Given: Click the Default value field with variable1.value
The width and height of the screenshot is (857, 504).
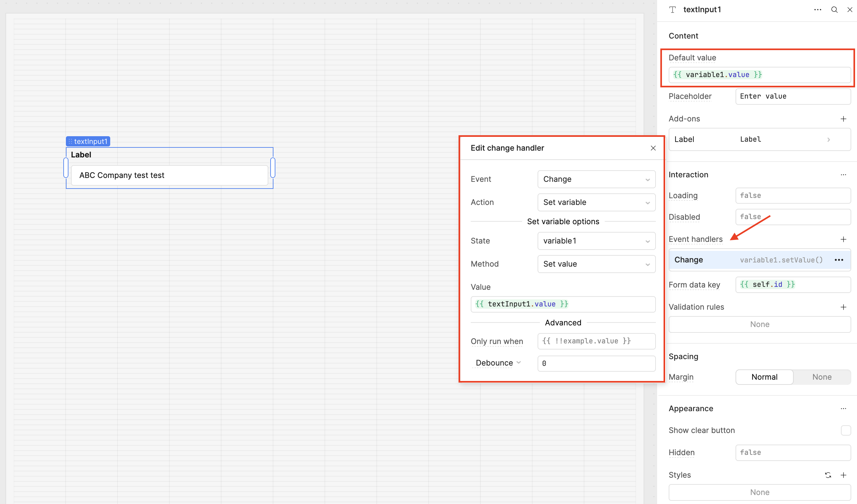Looking at the screenshot, I should [759, 75].
